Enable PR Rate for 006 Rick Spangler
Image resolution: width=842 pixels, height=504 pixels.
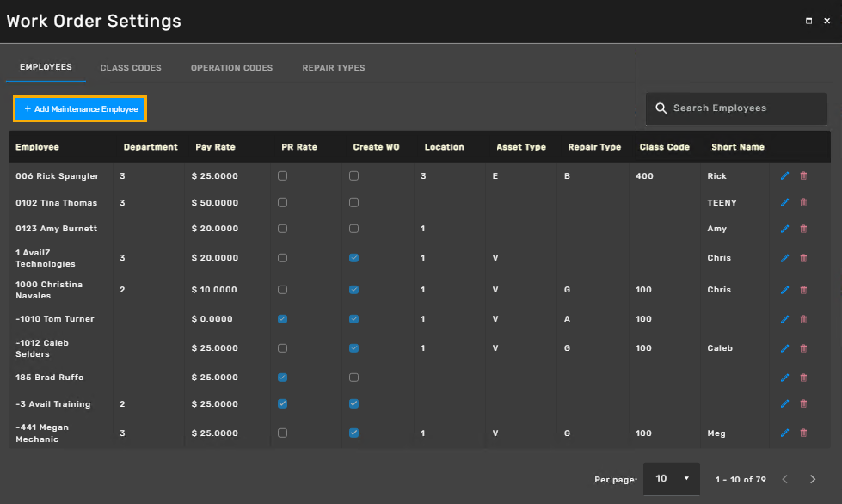pyautogui.click(x=282, y=176)
